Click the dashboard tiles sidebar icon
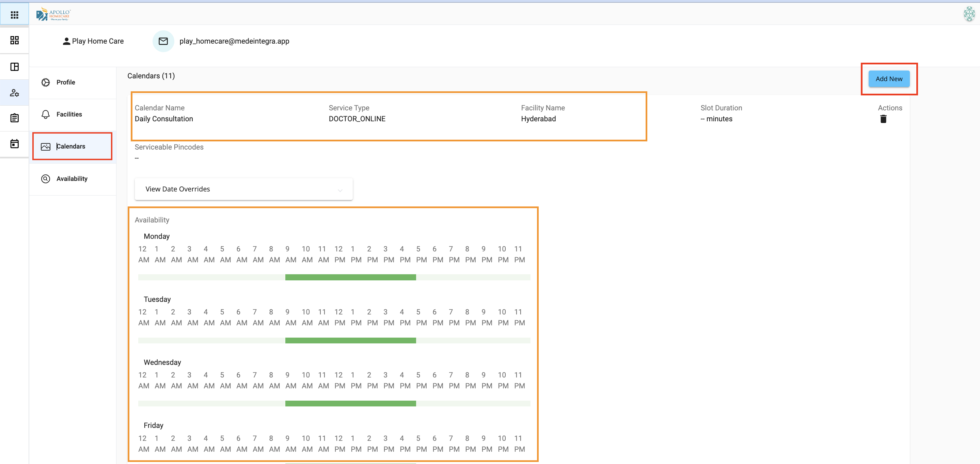 point(14,40)
